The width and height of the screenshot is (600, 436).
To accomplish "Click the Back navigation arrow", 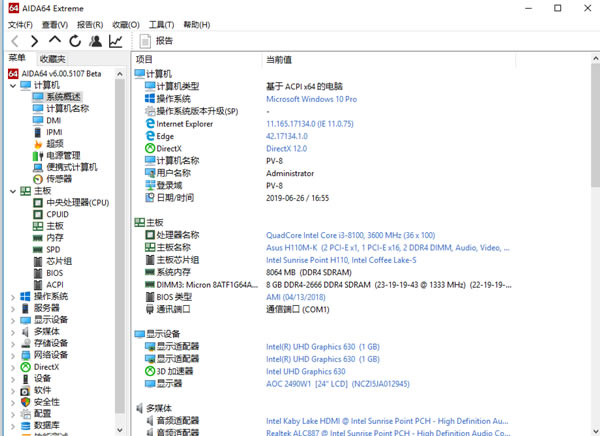I will (14, 41).
